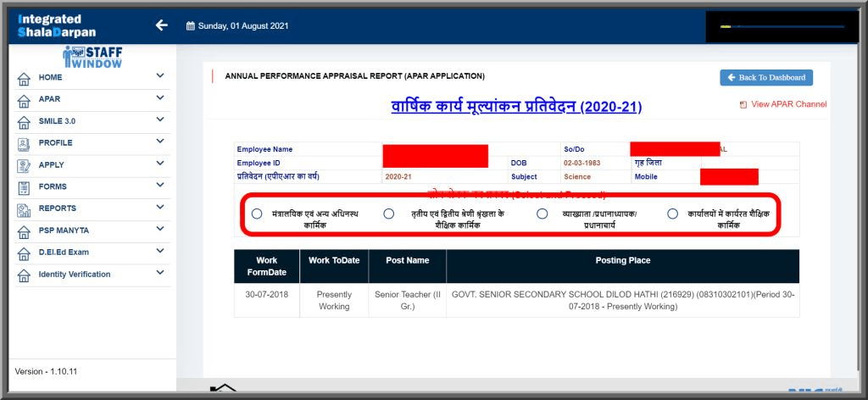This screenshot has width=868, height=400.
Task: Select the व्याख्याता/प्रधानाध्यापक/प्रधानाचार्य radio button
Action: click(x=542, y=214)
